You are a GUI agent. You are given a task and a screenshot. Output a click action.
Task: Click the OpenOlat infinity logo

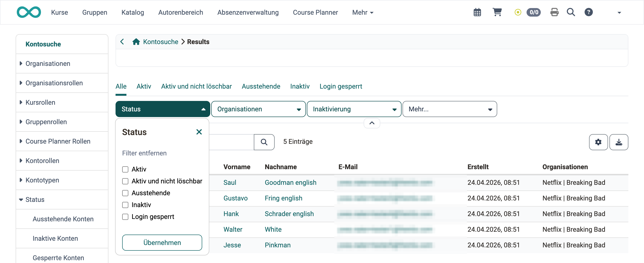tap(29, 12)
